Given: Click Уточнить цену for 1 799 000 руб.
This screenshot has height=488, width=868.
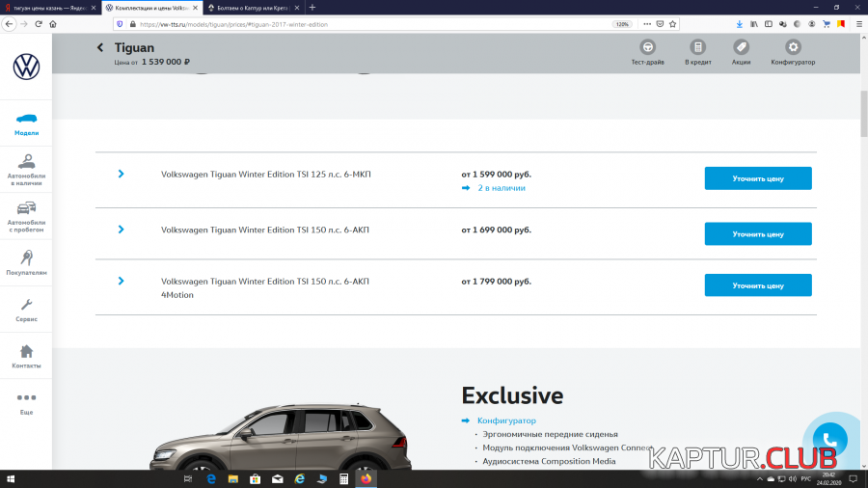Looking at the screenshot, I should coord(757,285).
